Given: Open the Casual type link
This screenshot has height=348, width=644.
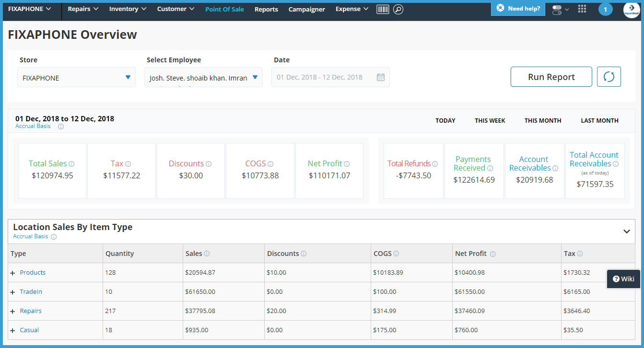Looking at the screenshot, I should point(29,330).
